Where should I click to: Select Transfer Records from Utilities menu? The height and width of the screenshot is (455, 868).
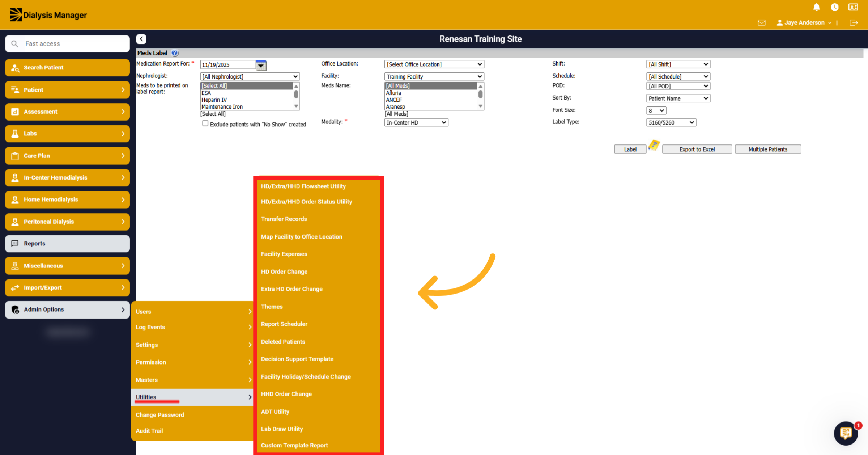tap(284, 219)
